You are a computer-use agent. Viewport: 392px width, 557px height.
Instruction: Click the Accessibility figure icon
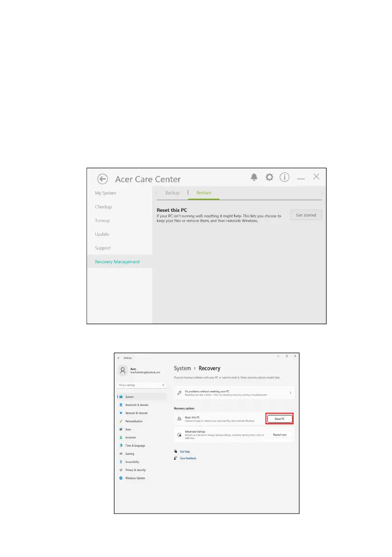(x=121, y=462)
